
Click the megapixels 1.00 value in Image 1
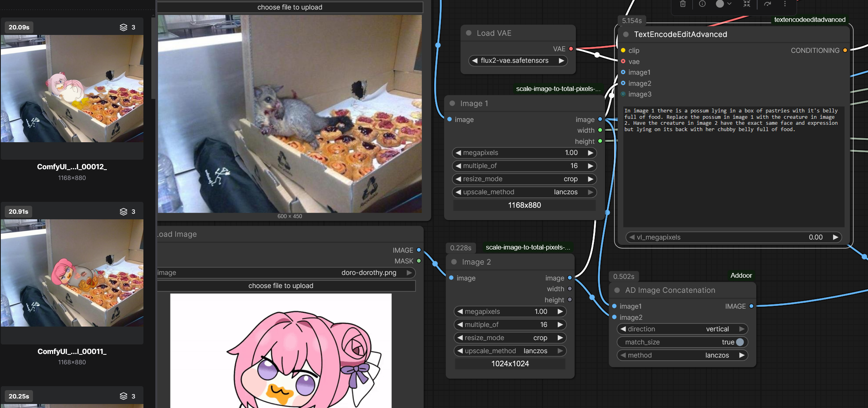pyautogui.click(x=571, y=153)
